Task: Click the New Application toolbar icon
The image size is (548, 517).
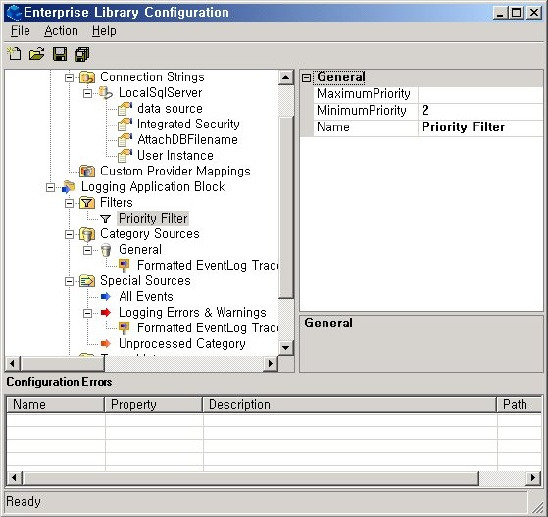Action: (14, 54)
